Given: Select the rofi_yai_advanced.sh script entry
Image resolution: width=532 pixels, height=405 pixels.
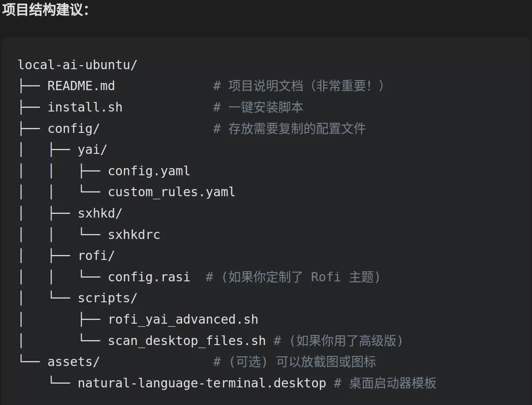Looking at the screenshot, I should click(x=183, y=319).
